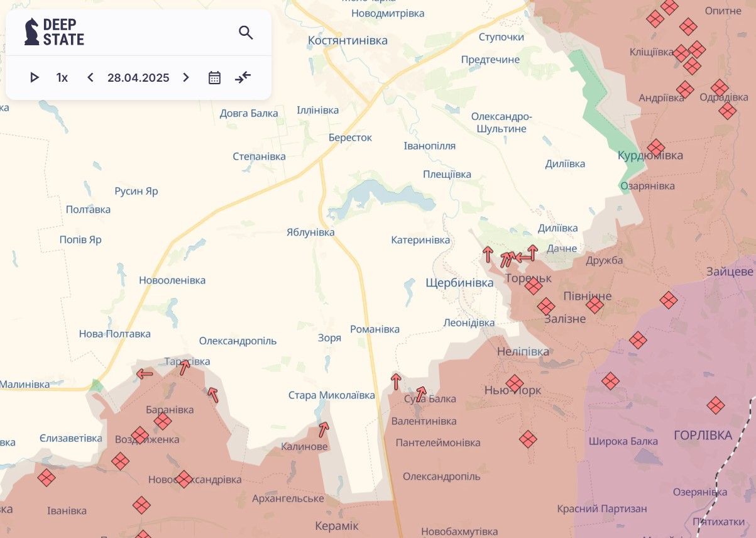The height and width of the screenshot is (538, 756).
Task: Click the unit marker at Курдюмівка
Action: (655, 148)
